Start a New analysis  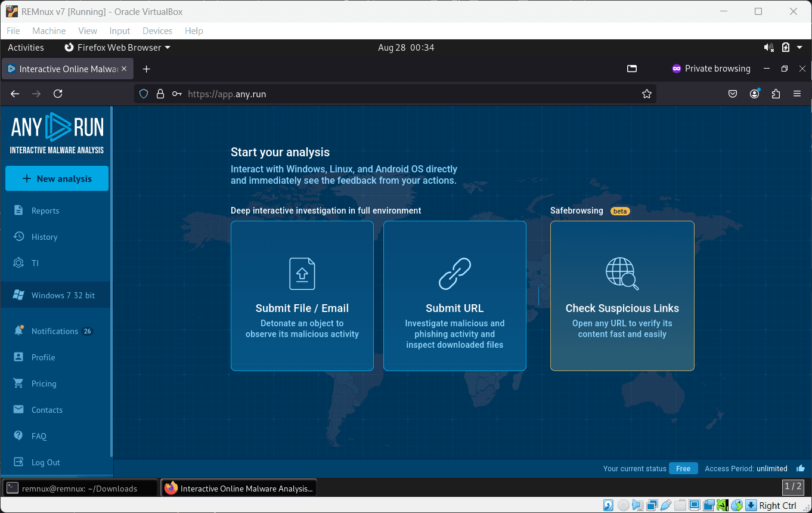pyautogui.click(x=57, y=178)
